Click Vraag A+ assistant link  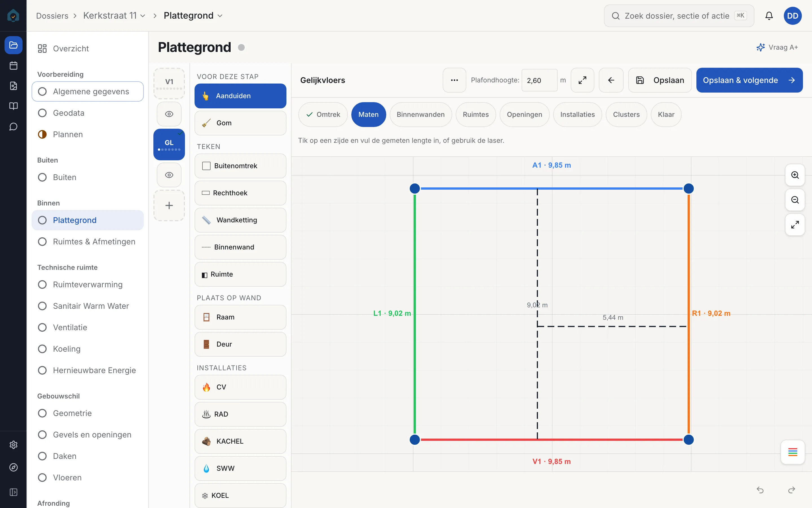click(x=777, y=47)
